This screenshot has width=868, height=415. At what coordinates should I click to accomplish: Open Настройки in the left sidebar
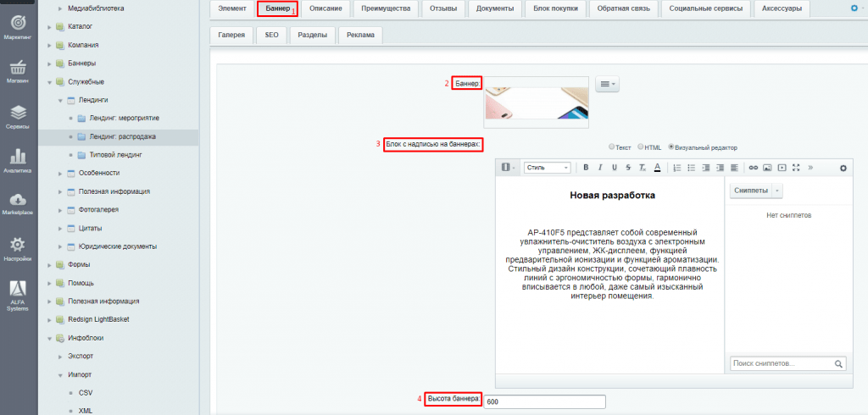(x=17, y=249)
